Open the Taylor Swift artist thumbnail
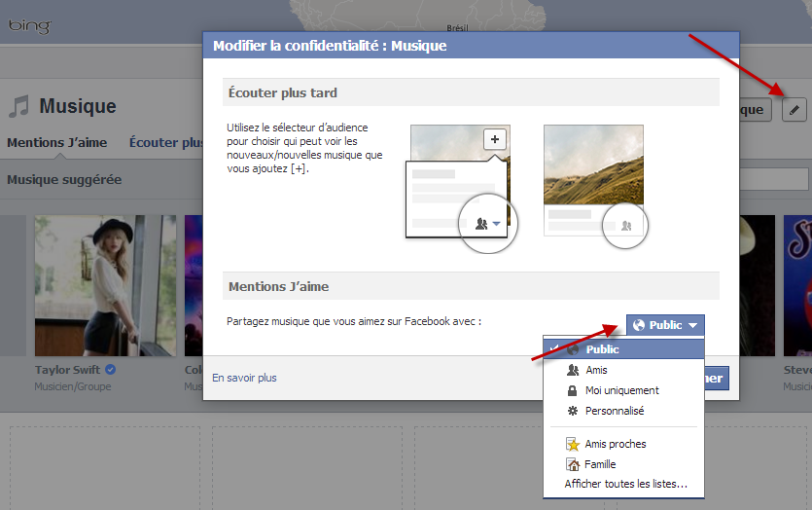 tap(105, 285)
